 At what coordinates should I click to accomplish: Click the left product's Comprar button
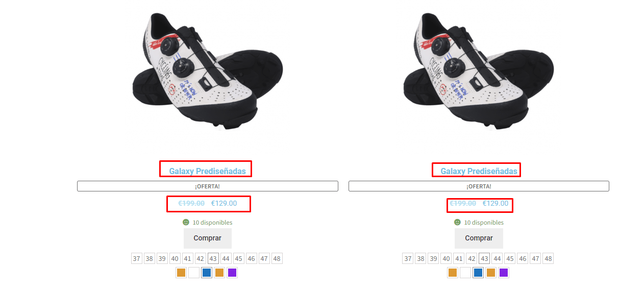[x=207, y=238]
